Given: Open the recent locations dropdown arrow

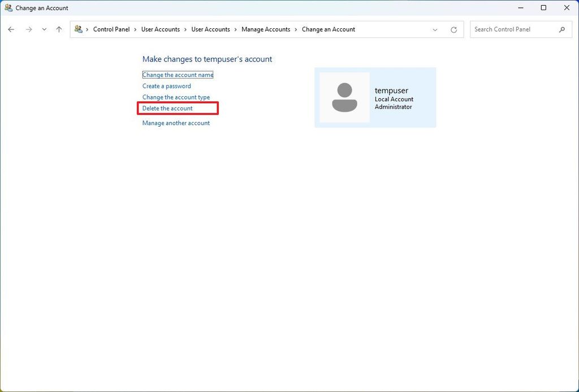Looking at the screenshot, I should (44, 29).
